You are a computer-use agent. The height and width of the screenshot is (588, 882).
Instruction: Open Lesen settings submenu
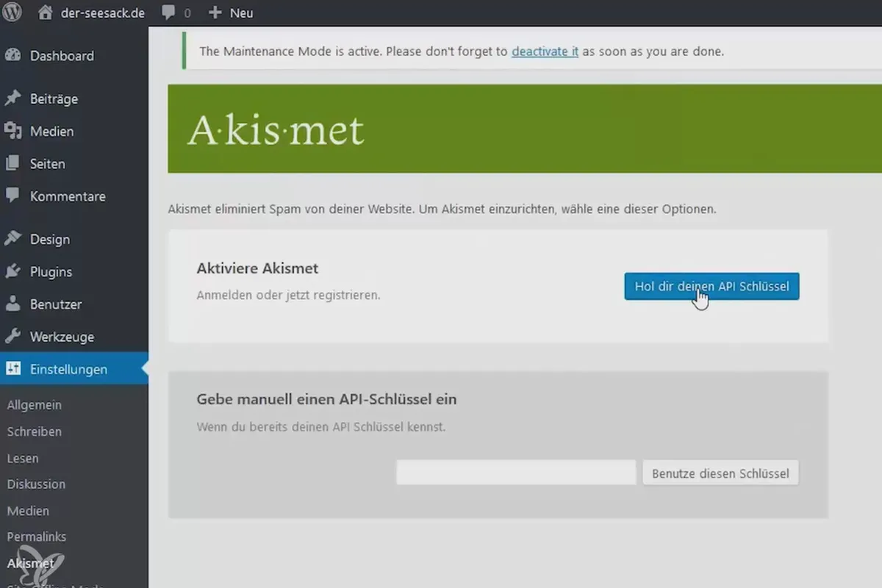[x=23, y=458]
